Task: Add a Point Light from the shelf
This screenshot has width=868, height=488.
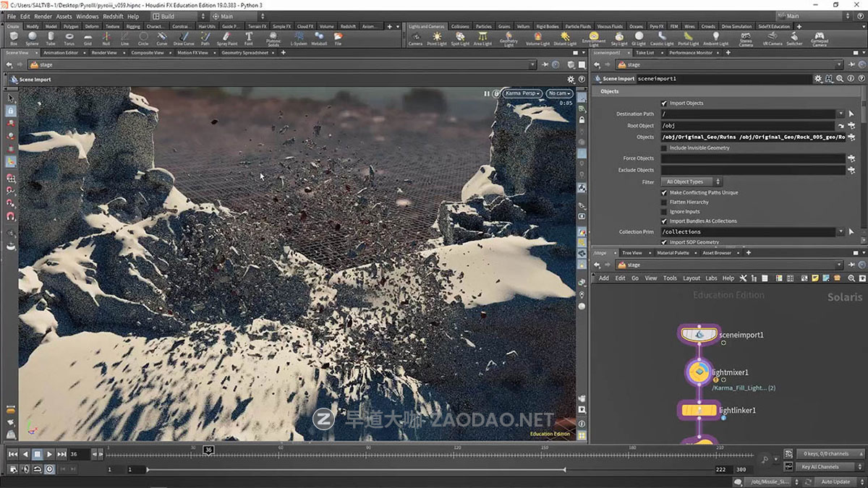Action: (x=437, y=38)
